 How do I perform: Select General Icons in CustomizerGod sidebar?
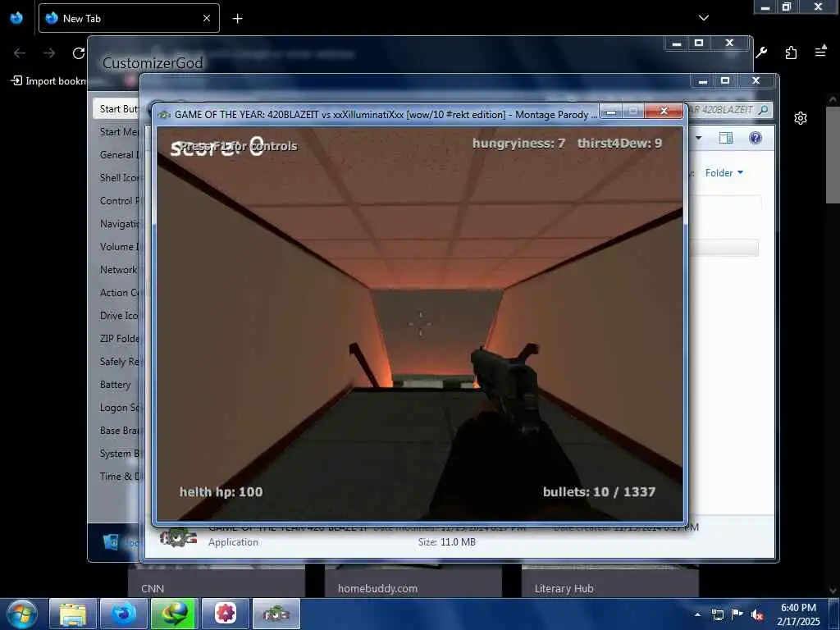(119, 155)
